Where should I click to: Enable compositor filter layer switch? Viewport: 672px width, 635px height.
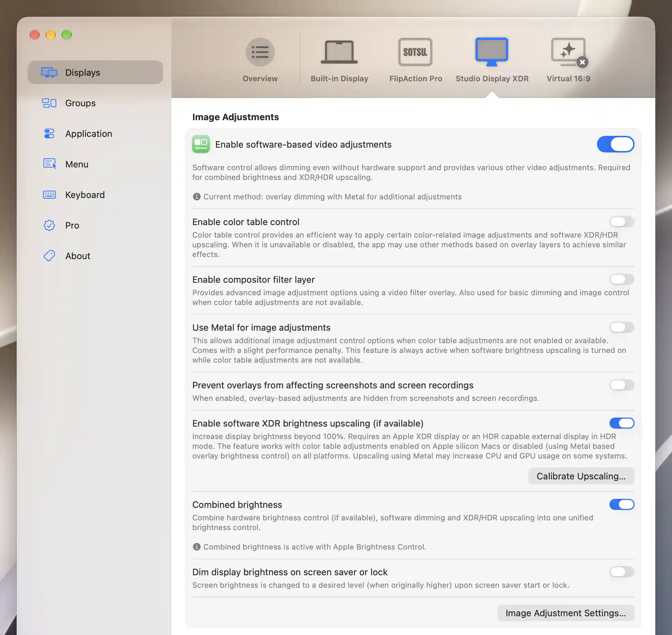pyautogui.click(x=622, y=279)
